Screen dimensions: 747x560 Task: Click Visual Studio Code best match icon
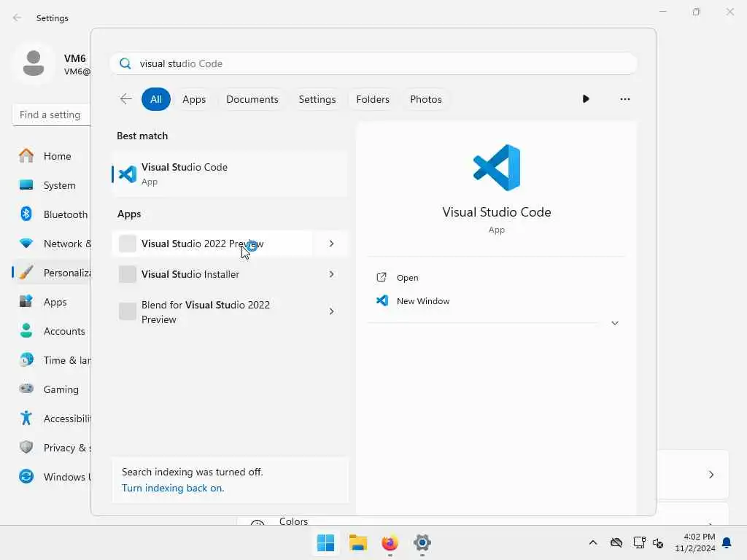(127, 174)
